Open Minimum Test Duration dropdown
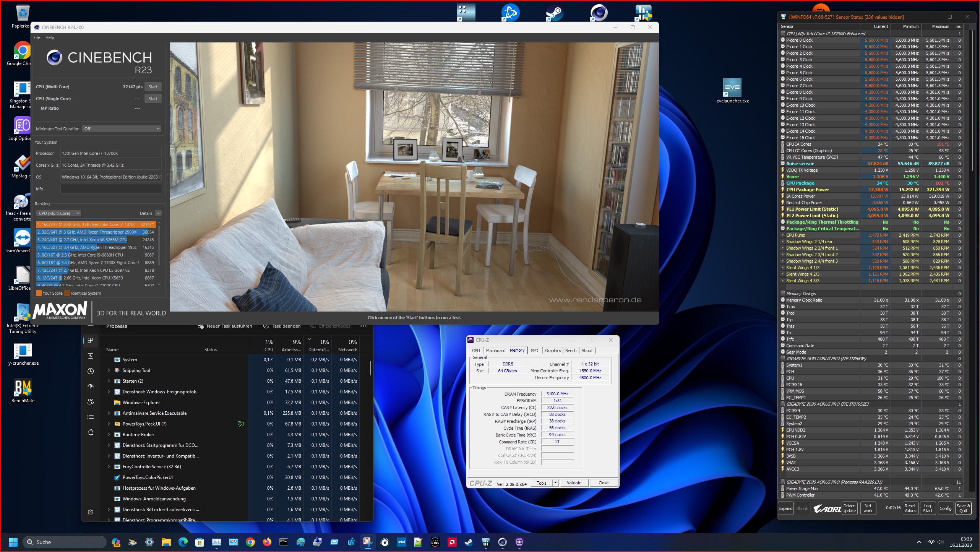980x552 pixels. pos(122,129)
